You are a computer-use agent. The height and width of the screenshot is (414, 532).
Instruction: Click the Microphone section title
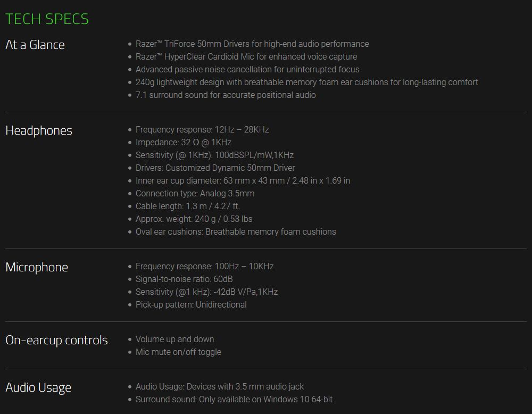pos(37,267)
